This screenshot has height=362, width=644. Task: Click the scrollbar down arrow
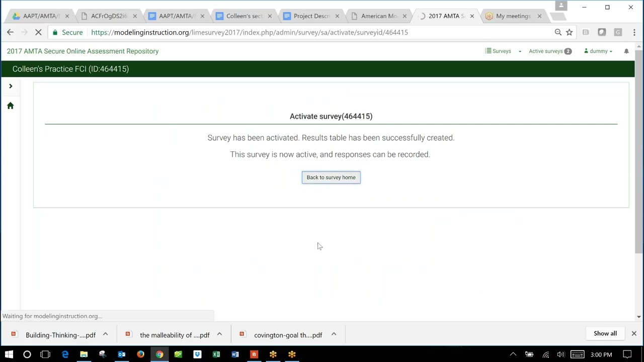click(x=638, y=317)
